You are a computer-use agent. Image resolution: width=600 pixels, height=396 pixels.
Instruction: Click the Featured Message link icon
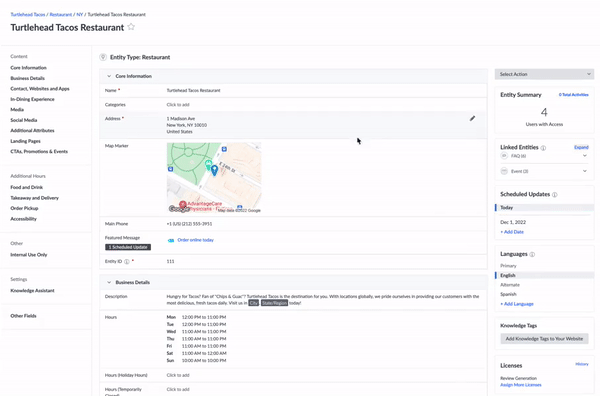pos(171,240)
